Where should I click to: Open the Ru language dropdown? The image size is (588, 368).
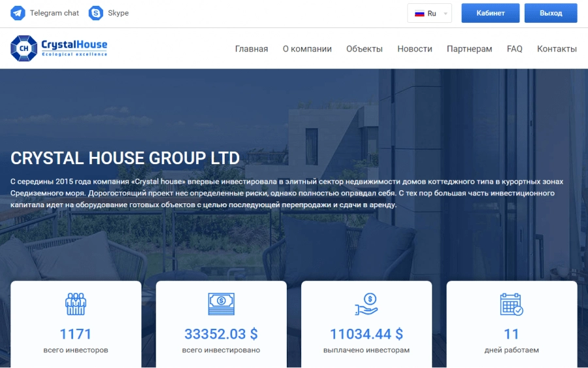(x=429, y=13)
